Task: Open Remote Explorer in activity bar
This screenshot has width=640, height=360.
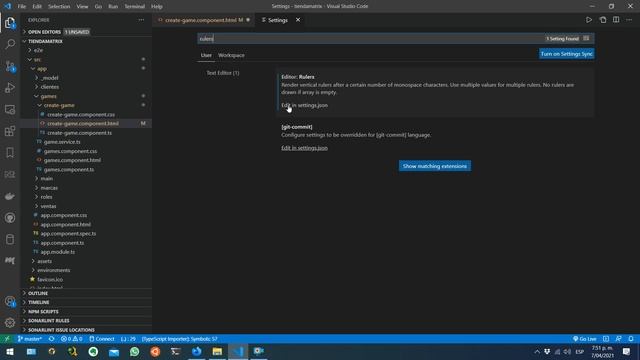Action: 10,109
